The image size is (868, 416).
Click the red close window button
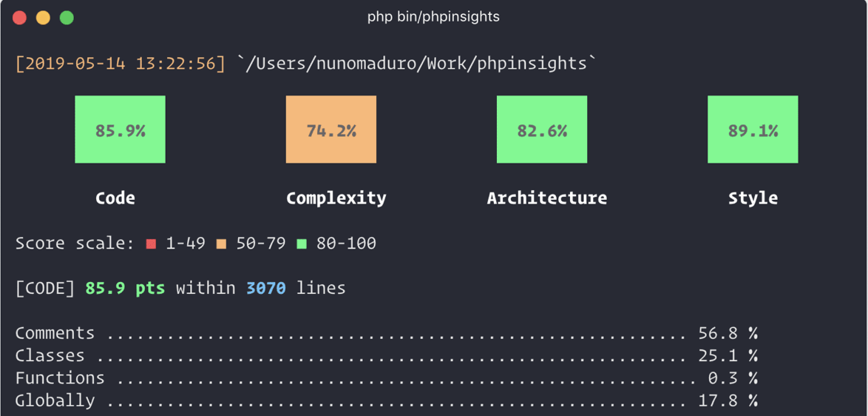(20, 18)
